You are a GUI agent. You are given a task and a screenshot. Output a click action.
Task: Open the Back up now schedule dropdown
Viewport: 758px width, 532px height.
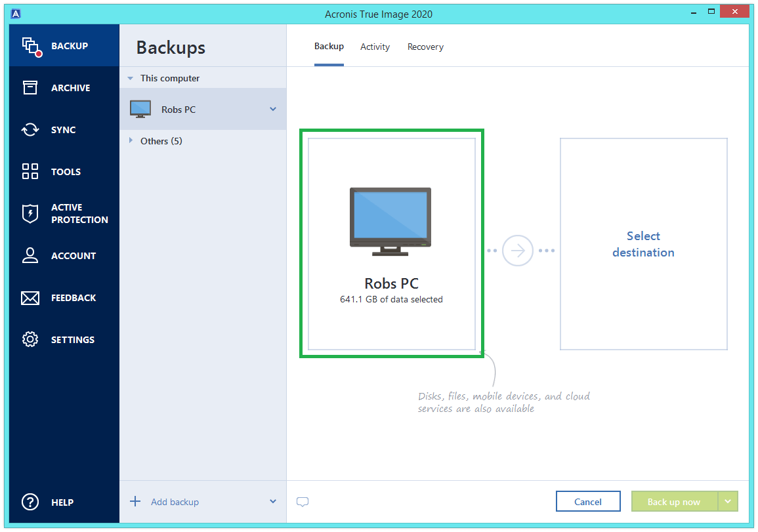(x=727, y=501)
